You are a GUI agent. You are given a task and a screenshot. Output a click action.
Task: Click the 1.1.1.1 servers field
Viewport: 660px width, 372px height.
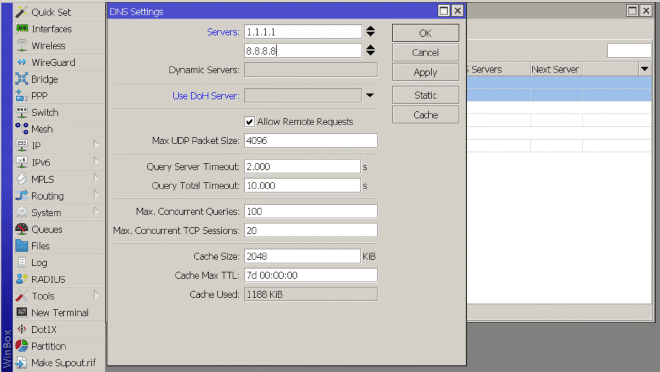(303, 32)
